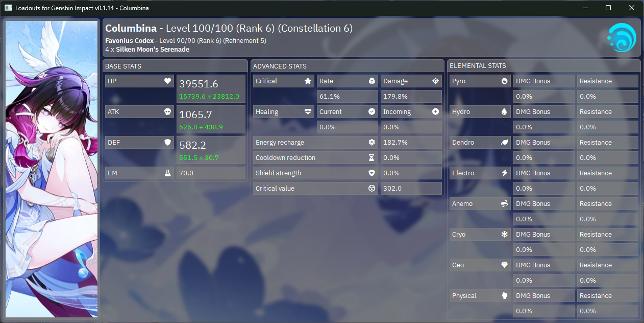Click the crosshair icon beside Damage
Screen dimensions: 644x323
[435, 81]
